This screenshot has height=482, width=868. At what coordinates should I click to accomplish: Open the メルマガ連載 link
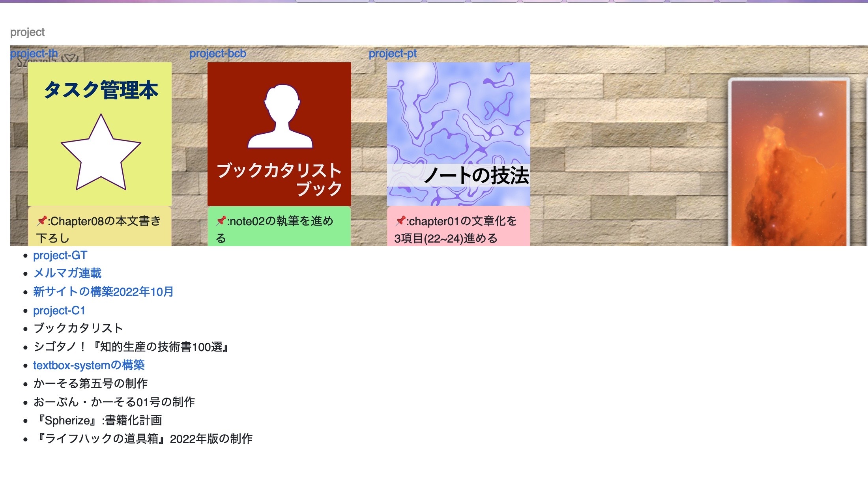(68, 273)
